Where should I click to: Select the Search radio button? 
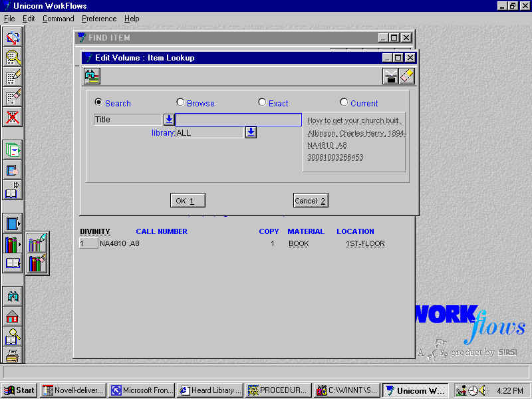pos(98,102)
